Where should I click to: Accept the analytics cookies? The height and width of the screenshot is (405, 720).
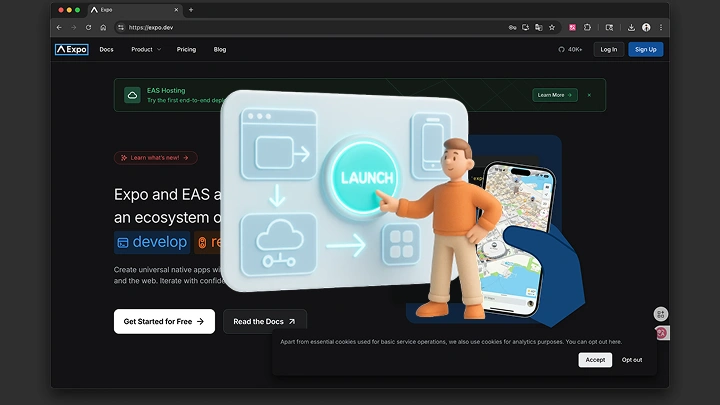(x=595, y=360)
